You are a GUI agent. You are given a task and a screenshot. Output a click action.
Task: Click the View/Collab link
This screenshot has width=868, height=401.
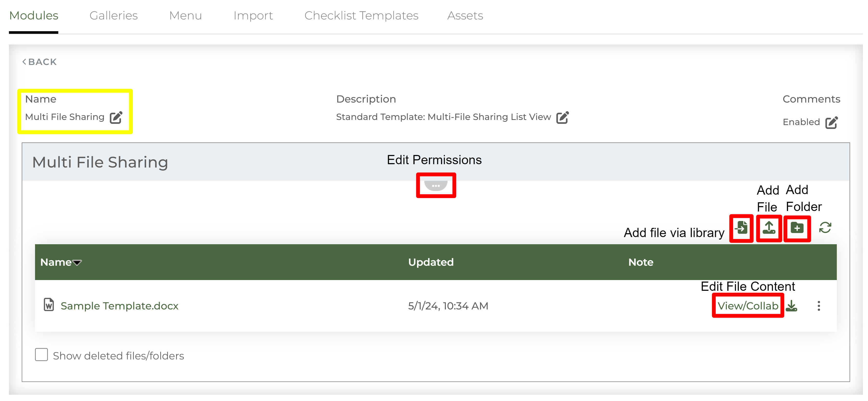(748, 306)
